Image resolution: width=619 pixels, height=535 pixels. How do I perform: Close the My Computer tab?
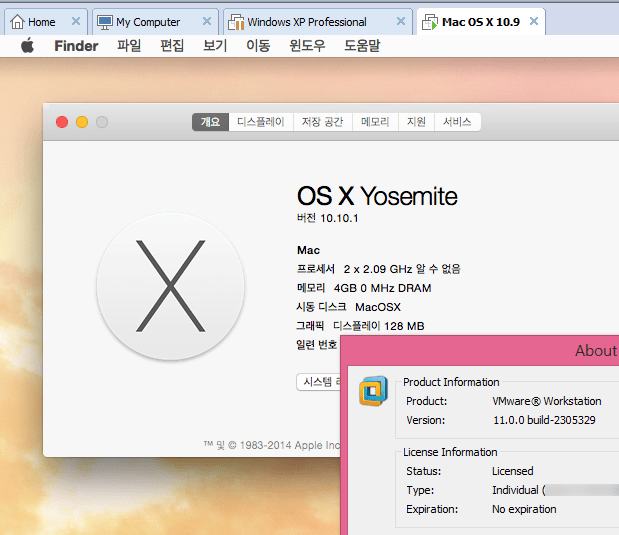click(x=207, y=21)
